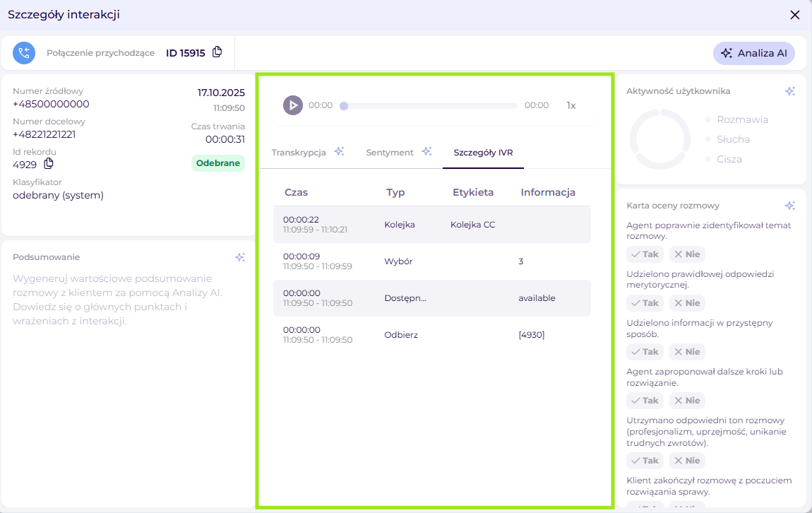Click the Dostępn... type cell

pos(405,298)
